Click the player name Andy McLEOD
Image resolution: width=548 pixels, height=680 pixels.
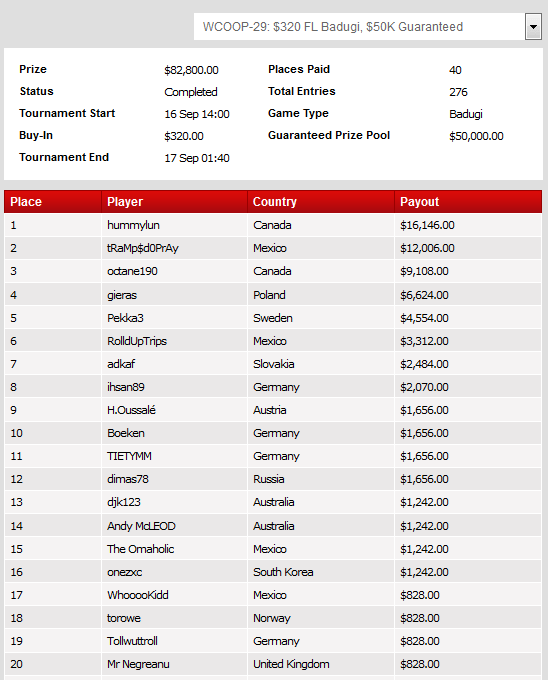[141, 526]
